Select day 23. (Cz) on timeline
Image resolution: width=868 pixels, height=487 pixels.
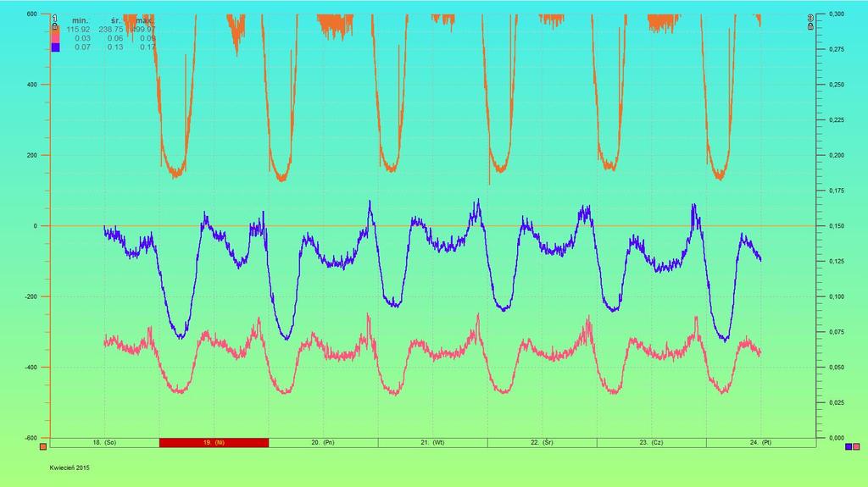pyautogui.click(x=652, y=443)
